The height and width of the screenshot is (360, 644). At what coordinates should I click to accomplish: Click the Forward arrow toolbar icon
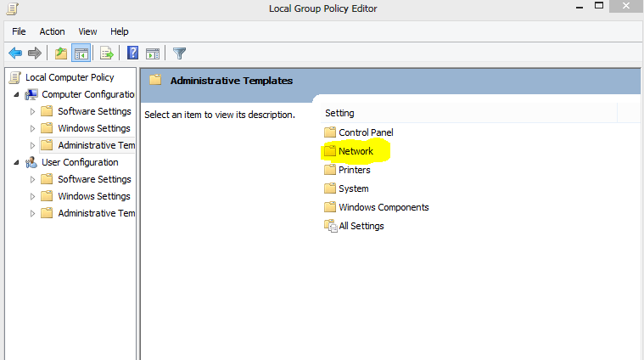tap(35, 53)
